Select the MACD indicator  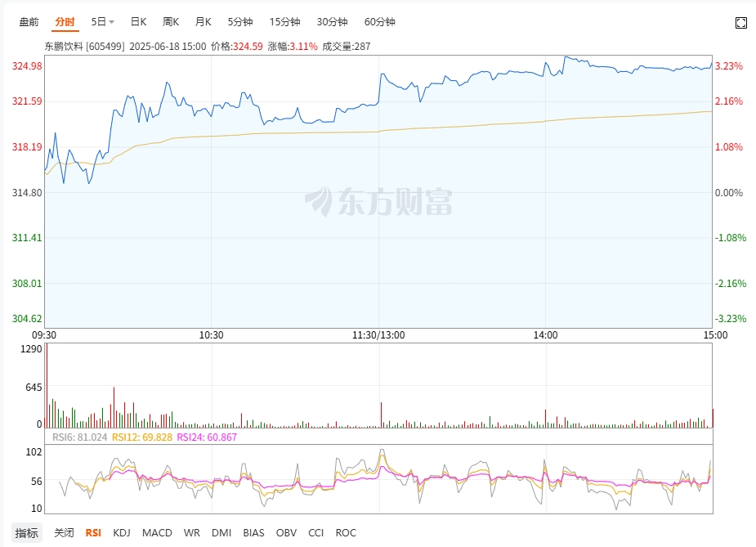[157, 533]
